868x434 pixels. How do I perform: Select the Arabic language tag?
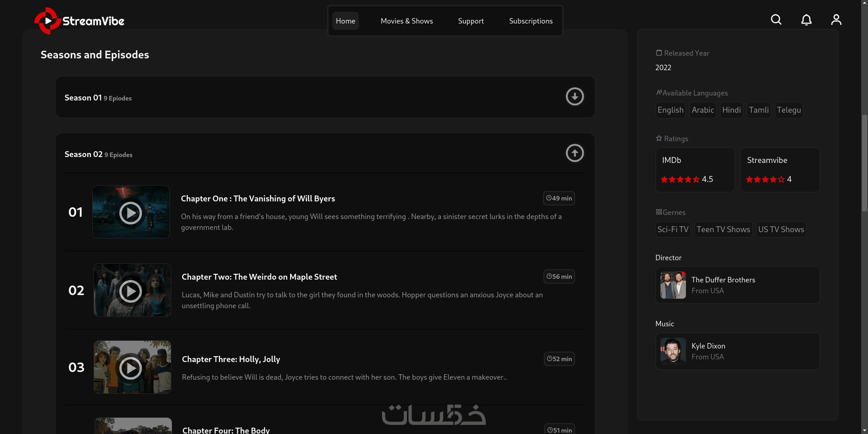coord(703,110)
